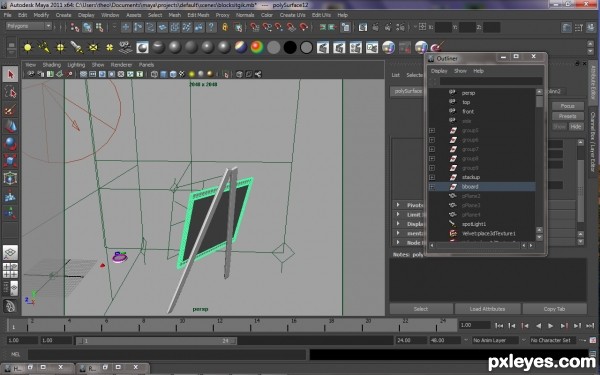Image resolution: width=600 pixels, height=375 pixels.
Task: Click the single perspective view layout icon
Action: click(10, 252)
